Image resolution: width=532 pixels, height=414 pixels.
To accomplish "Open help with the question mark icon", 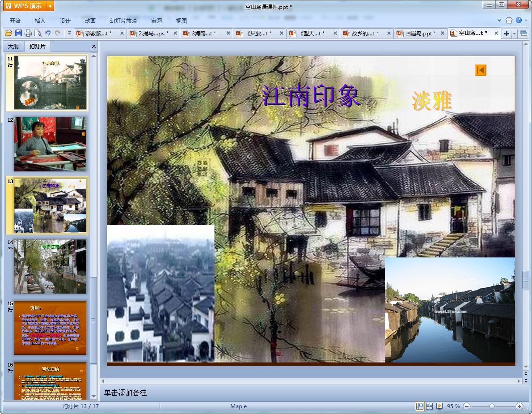I will click(x=519, y=21).
